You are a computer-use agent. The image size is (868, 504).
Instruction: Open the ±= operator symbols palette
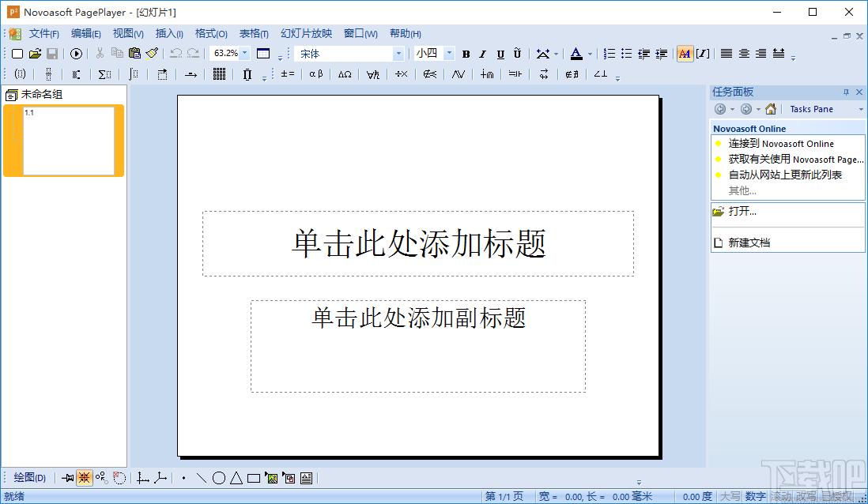(x=287, y=74)
